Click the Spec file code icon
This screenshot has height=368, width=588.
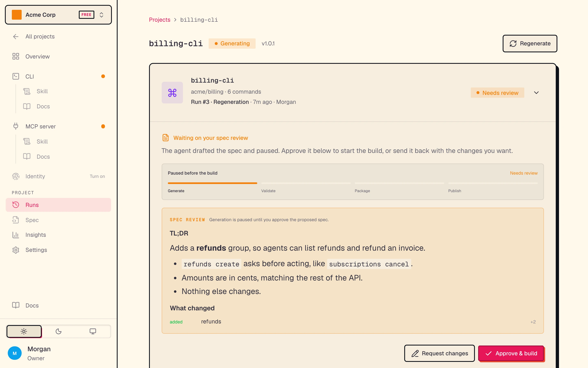coord(16,220)
